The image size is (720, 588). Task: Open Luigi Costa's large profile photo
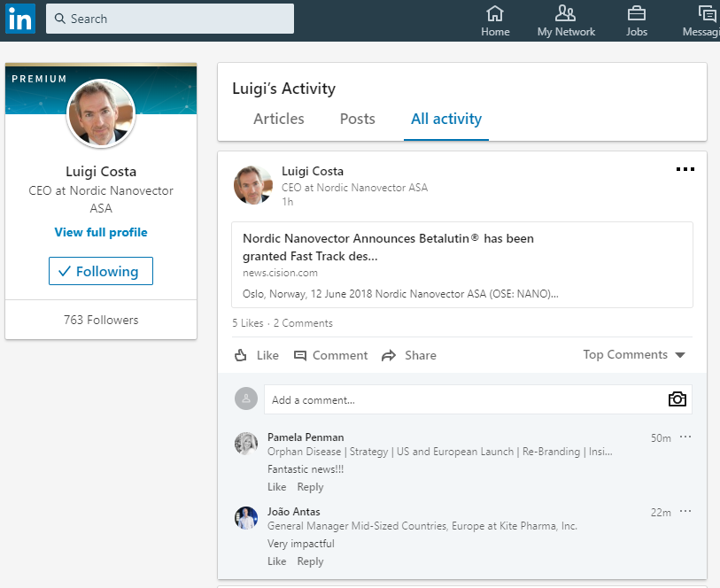click(x=101, y=113)
